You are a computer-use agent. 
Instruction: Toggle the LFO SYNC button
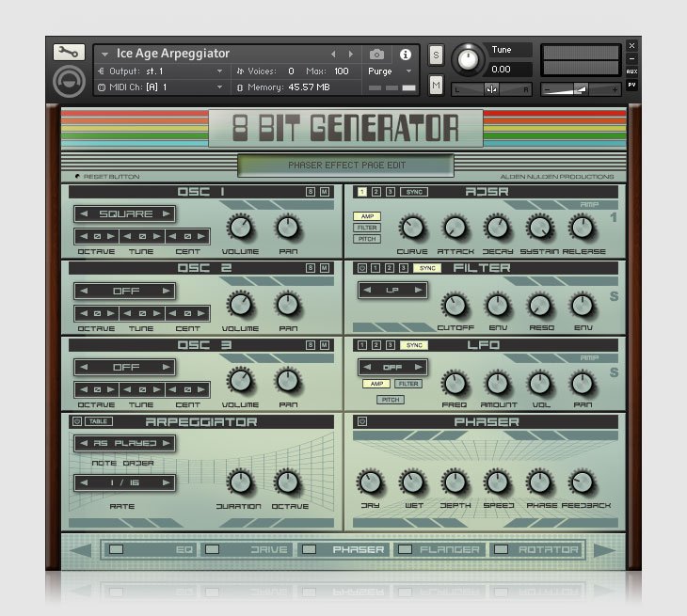pyautogui.click(x=414, y=345)
